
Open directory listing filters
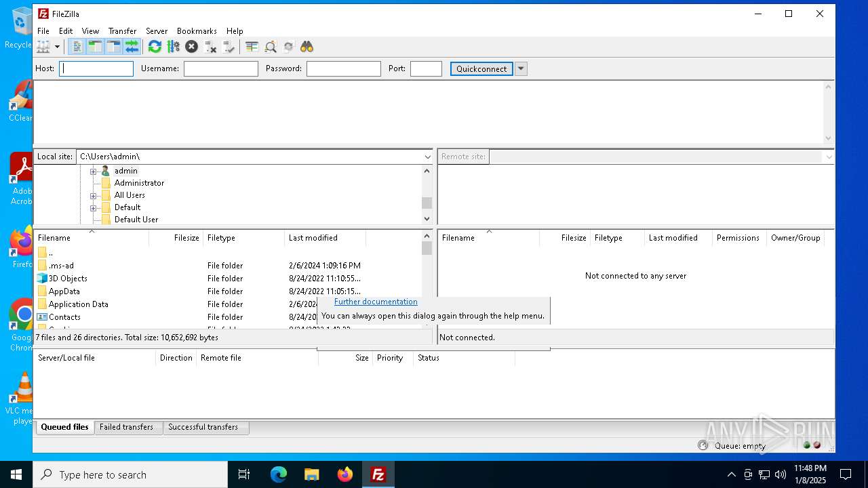[x=252, y=47]
